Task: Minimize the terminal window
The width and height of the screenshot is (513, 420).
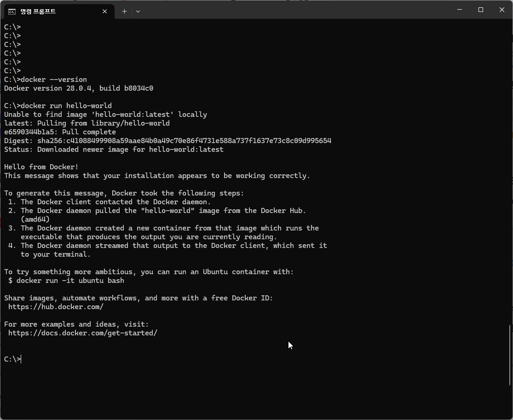Action: 460,10
